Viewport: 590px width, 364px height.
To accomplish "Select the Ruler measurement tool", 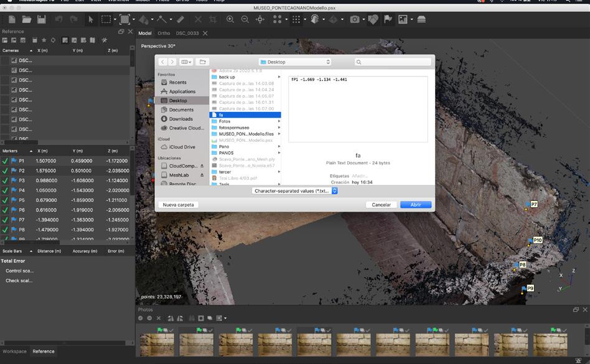I will click(x=180, y=19).
